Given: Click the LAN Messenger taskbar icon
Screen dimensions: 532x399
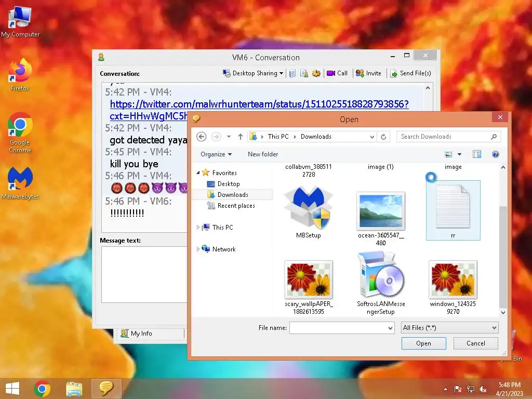Looking at the screenshot, I should (x=106, y=389).
